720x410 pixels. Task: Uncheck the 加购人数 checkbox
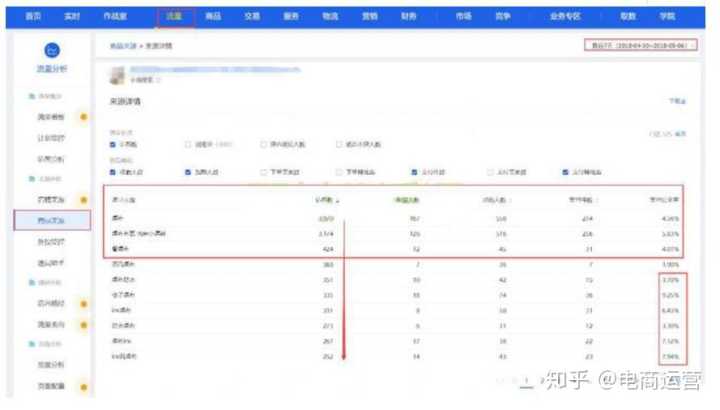pos(188,172)
